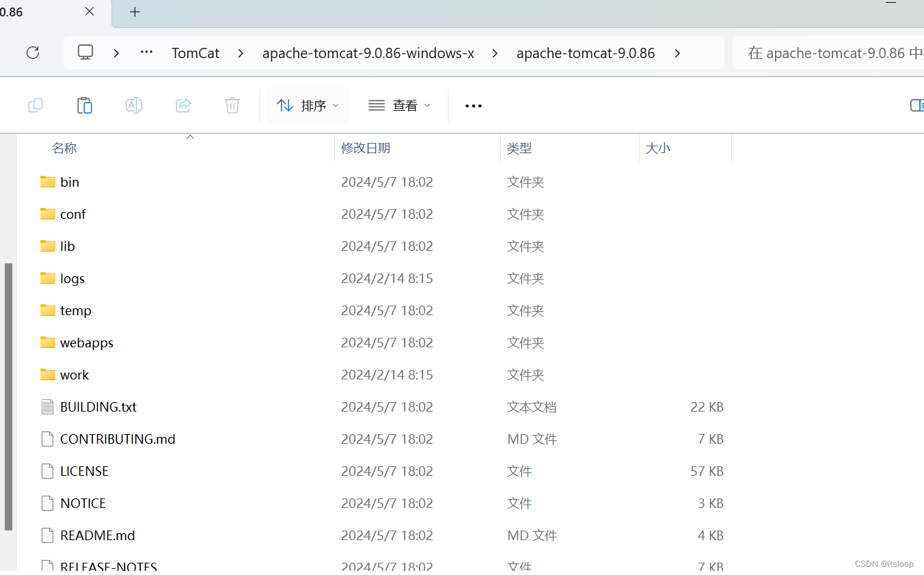The height and width of the screenshot is (575, 924).
Task: Click the 文本文档 type cell
Action: [532, 407]
